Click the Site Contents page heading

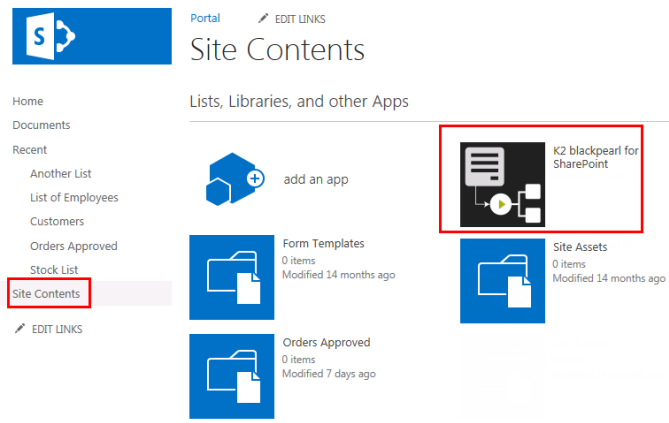point(277,50)
